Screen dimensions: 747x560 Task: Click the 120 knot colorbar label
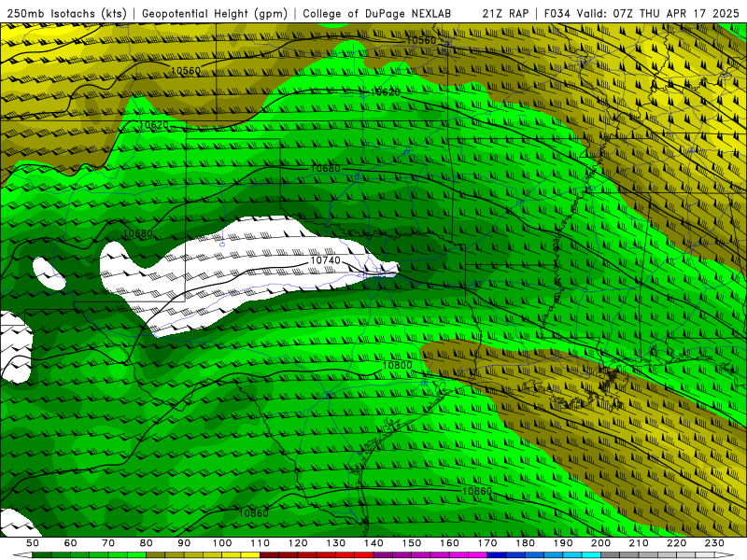298,543
